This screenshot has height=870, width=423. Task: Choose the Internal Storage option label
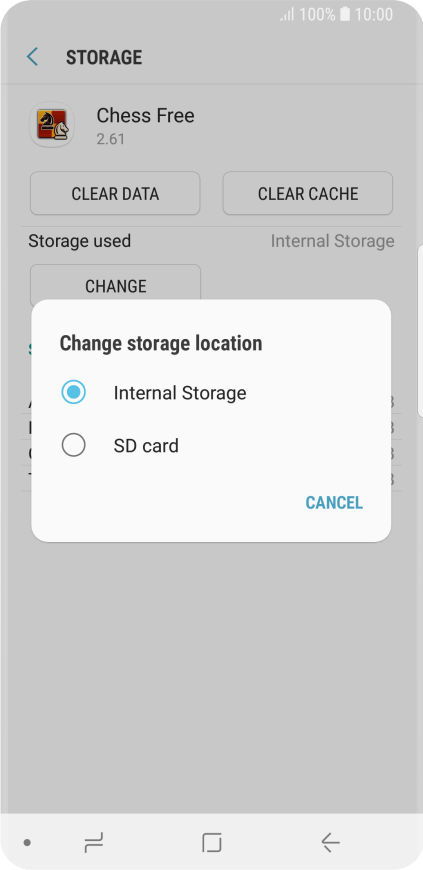180,393
